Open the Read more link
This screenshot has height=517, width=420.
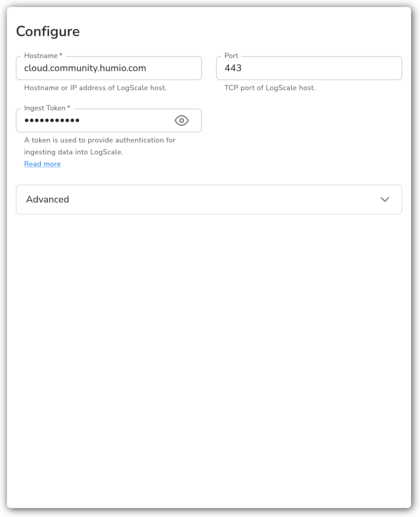coord(42,164)
